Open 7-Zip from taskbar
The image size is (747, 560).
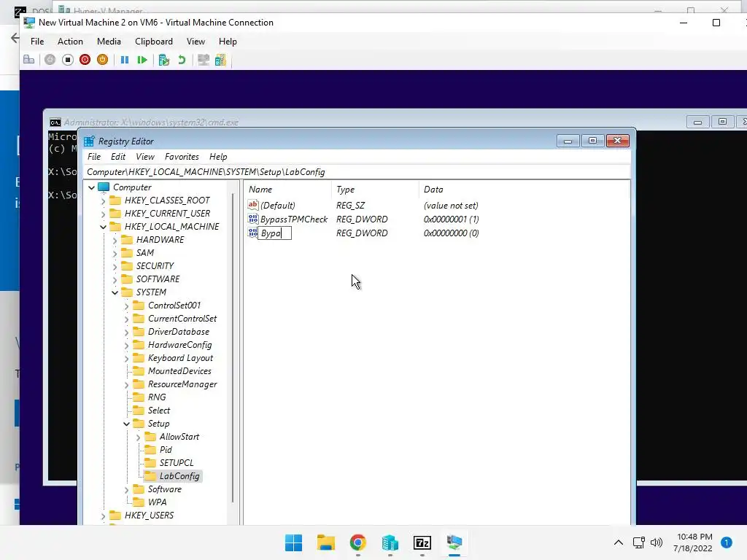pyautogui.click(x=422, y=542)
